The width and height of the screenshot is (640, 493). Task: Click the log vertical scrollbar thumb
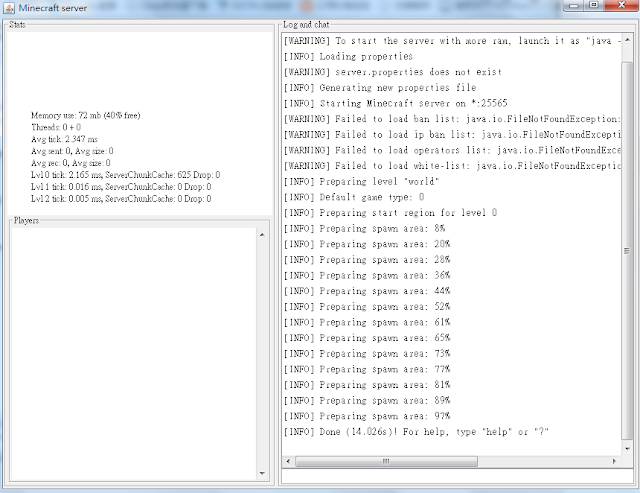pyautogui.click(x=627, y=251)
